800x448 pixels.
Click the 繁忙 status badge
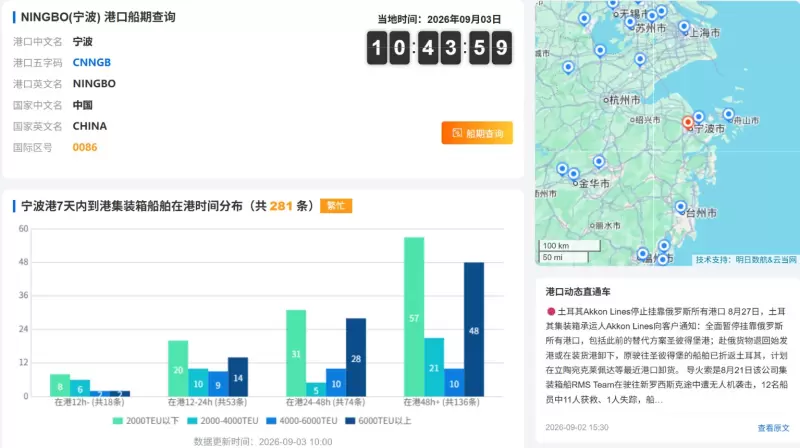(336, 206)
